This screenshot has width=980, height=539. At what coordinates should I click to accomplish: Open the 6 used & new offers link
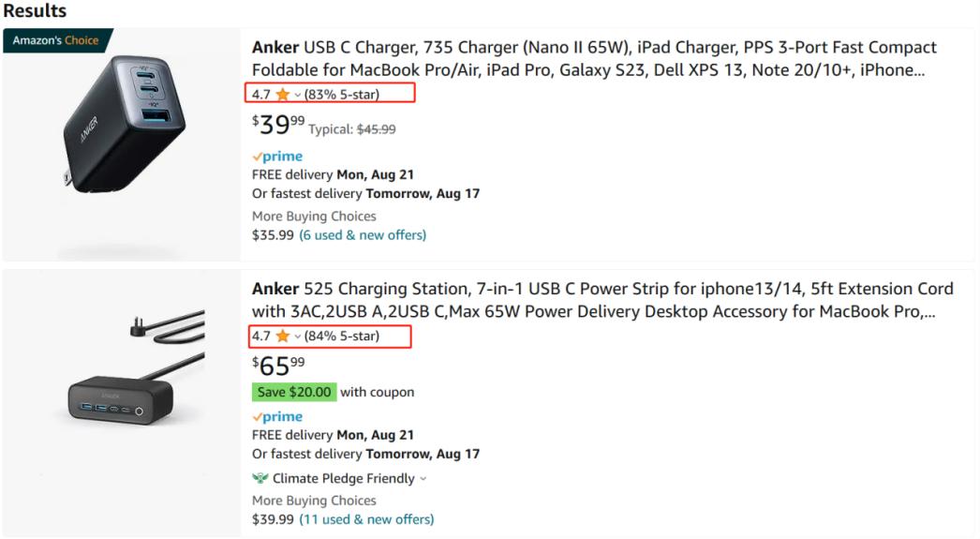pos(362,235)
